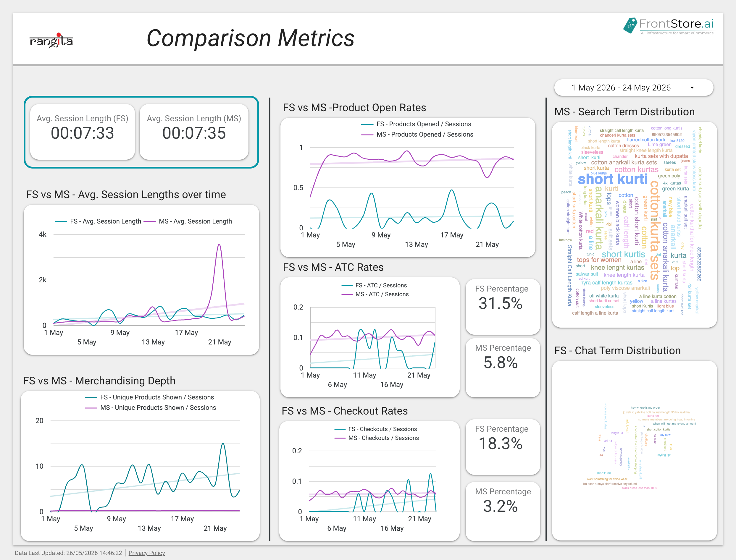Toggle MS - Checkouts / Sessions legend
Screen dimensions: 736x560
pyautogui.click(x=377, y=438)
